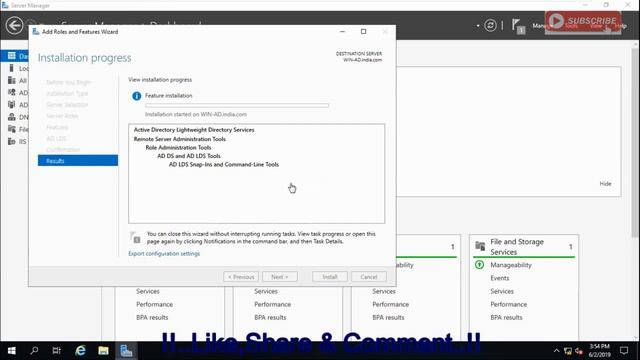Click BPA results in File and Storage Services tile
Screen dimensions: 640x360
(x=506, y=317)
